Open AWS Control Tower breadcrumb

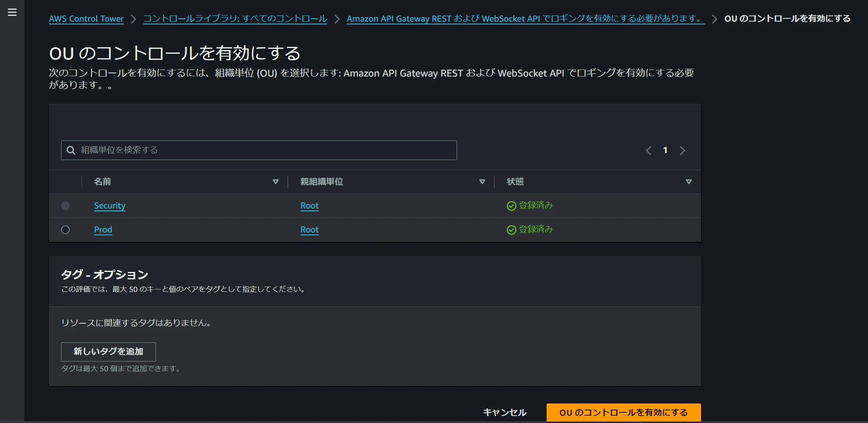pyautogui.click(x=86, y=19)
